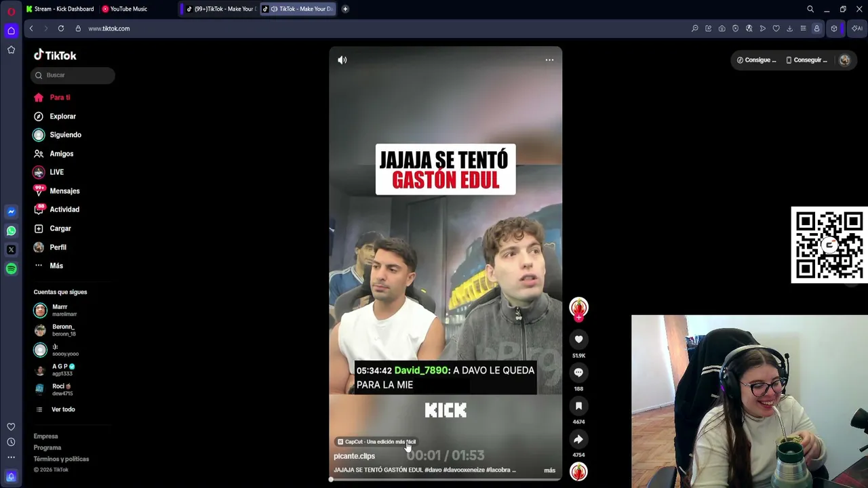Open the Opera snapshot camera tool
The image size is (868, 488).
722,28
